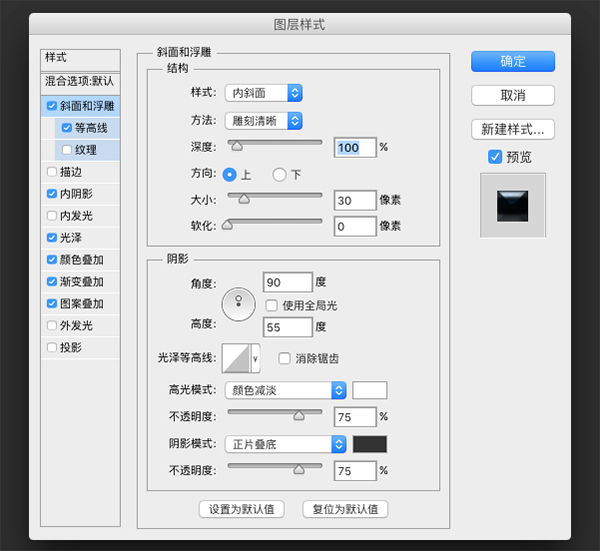
Task: Click the 新建样式... button
Action: point(513,129)
